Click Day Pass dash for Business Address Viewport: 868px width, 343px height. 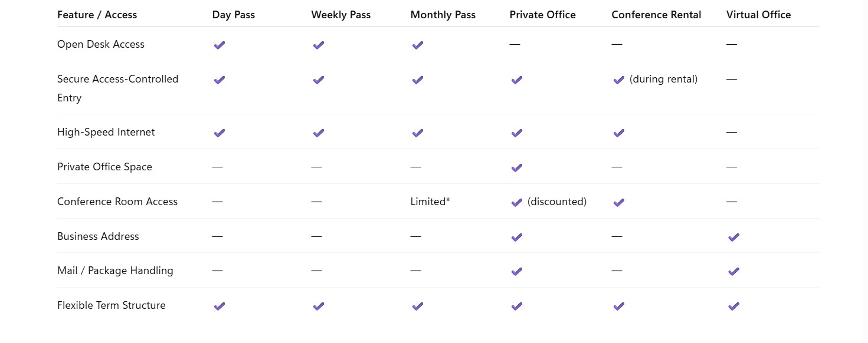tap(217, 236)
